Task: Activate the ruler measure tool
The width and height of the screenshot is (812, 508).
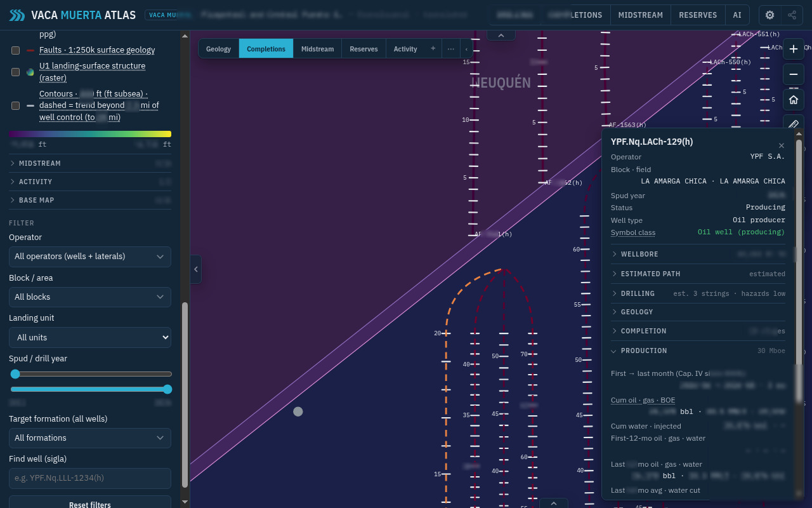Action: coord(794,123)
